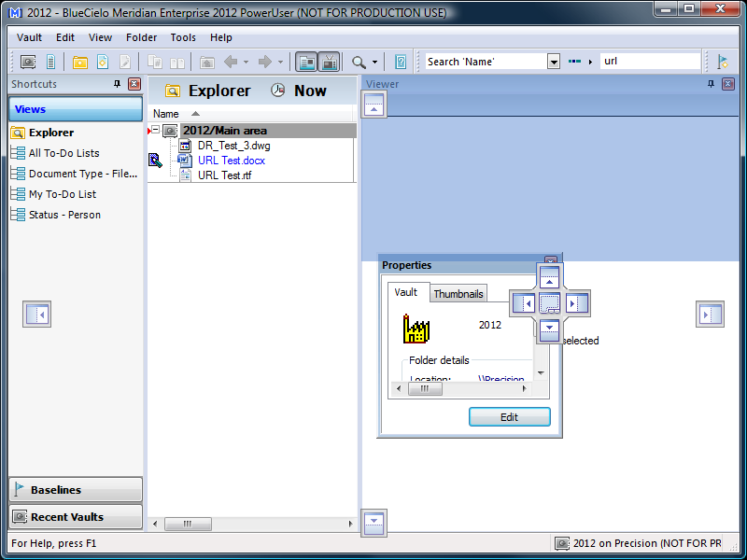Click the Properties scroll-down arrow
Image resolution: width=747 pixels, height=560 pixels.
[x=541, y=372]
